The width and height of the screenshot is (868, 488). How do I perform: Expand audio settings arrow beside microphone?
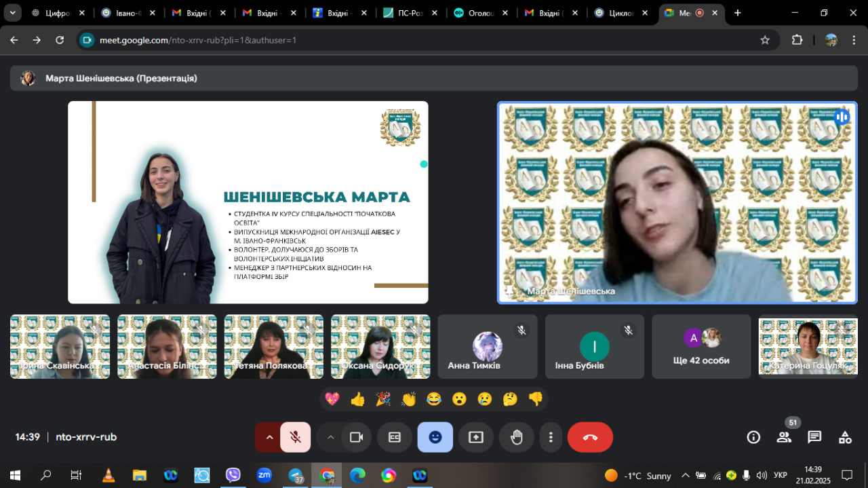pyautogui.click(x=269, y=437)
